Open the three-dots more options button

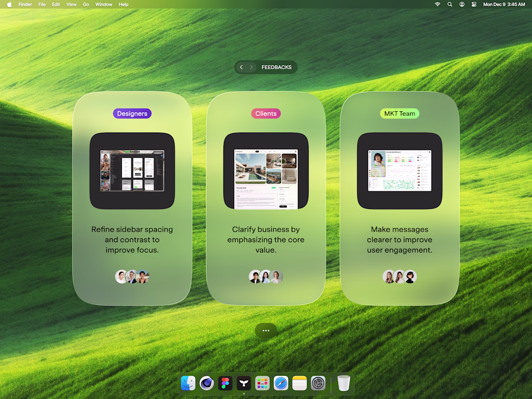(x=266, y=330)
